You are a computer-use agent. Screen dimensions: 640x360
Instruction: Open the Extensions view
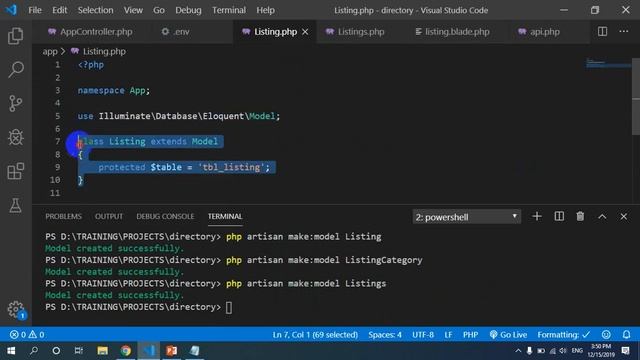tap(16, 171)
